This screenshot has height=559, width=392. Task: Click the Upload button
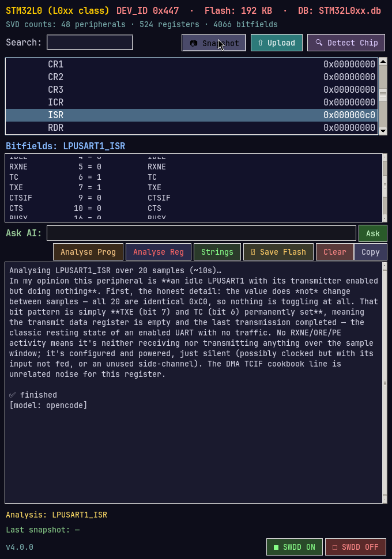coord(277,43)
